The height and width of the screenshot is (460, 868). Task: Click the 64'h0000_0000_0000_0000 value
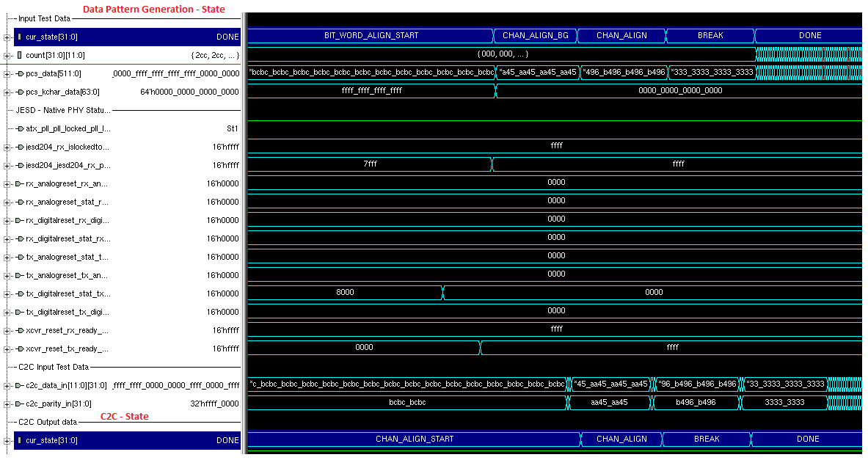pyautogui.click(x=189, y=92)
